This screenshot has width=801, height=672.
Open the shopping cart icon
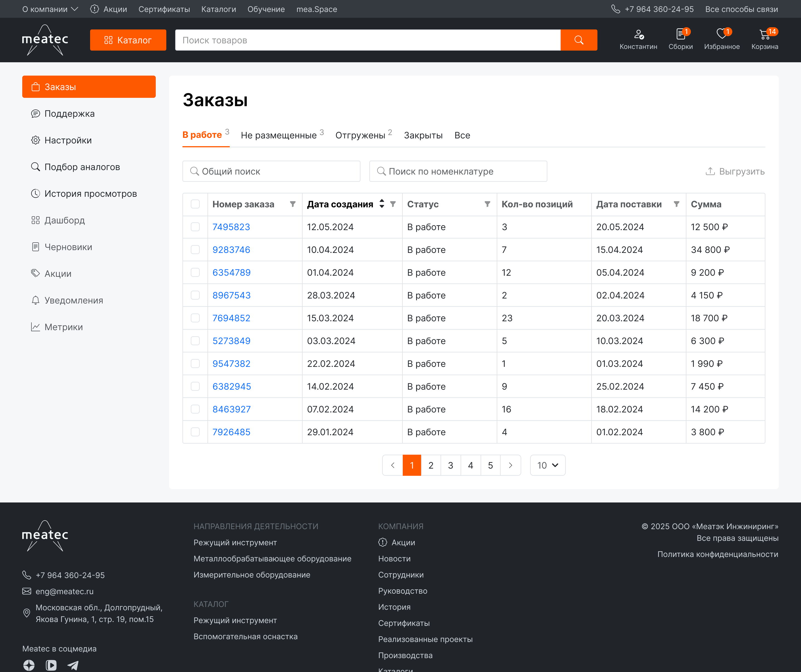pos(764,35)
